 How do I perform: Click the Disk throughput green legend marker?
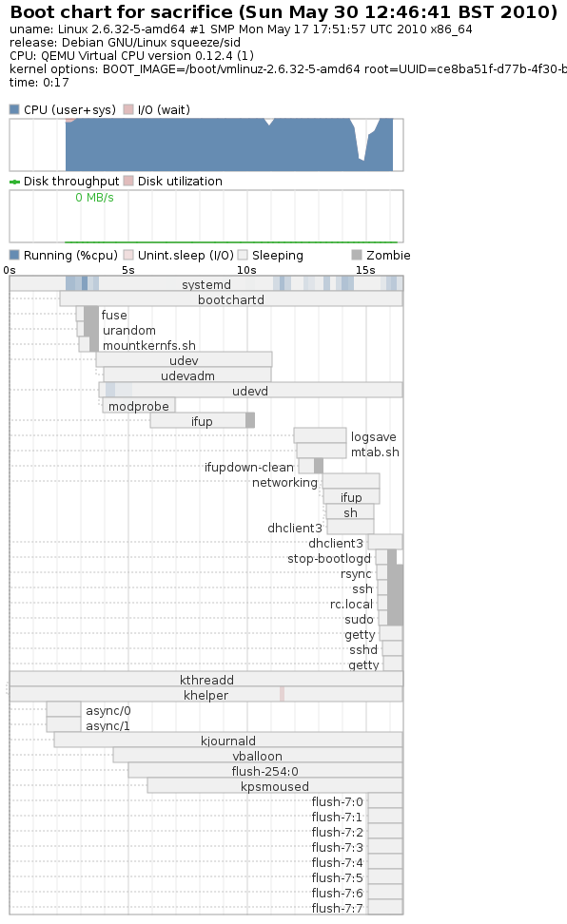[x=15, y=182]
